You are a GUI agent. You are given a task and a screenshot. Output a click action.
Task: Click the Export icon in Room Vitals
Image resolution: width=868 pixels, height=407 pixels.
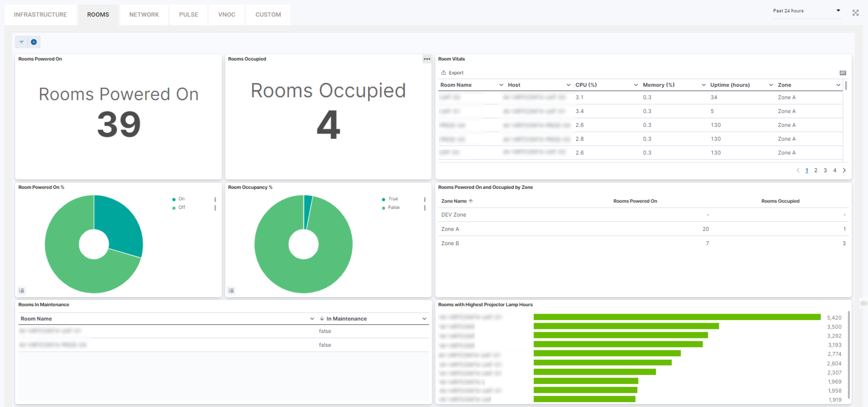point(443,73)
